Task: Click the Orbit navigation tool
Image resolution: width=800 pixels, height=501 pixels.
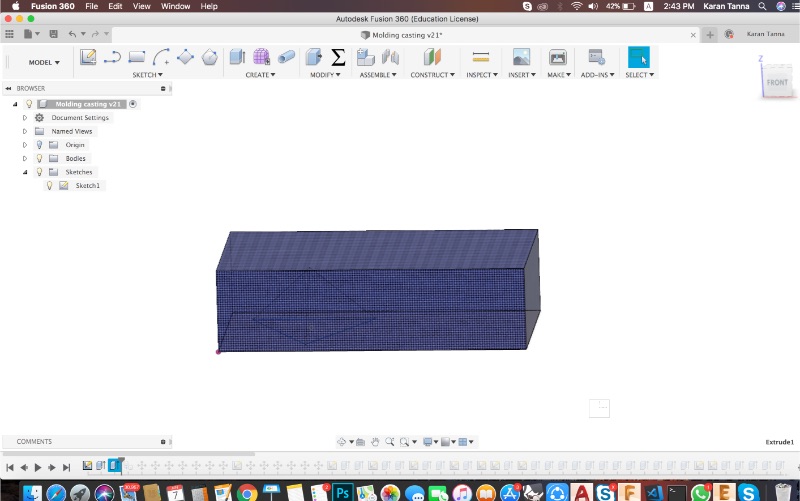Action: (x=341, y=442)
